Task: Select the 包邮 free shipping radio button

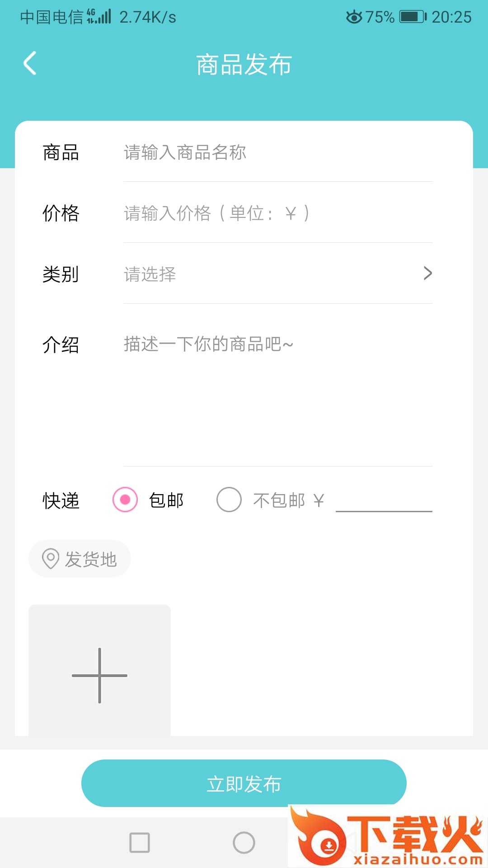Action: pyautogui.click(x=125, y=500)
